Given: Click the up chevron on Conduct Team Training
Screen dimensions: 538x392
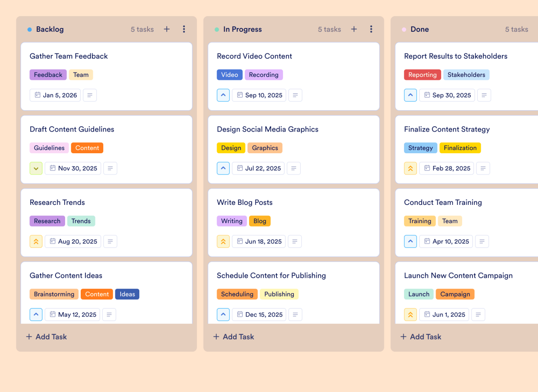Looking at the screenshot, I should point(410,241).
